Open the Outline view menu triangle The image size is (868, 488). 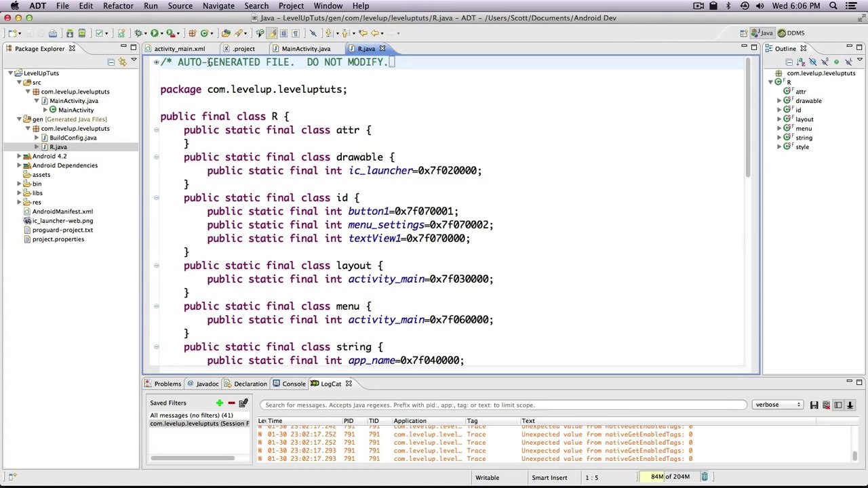(860, 59)
